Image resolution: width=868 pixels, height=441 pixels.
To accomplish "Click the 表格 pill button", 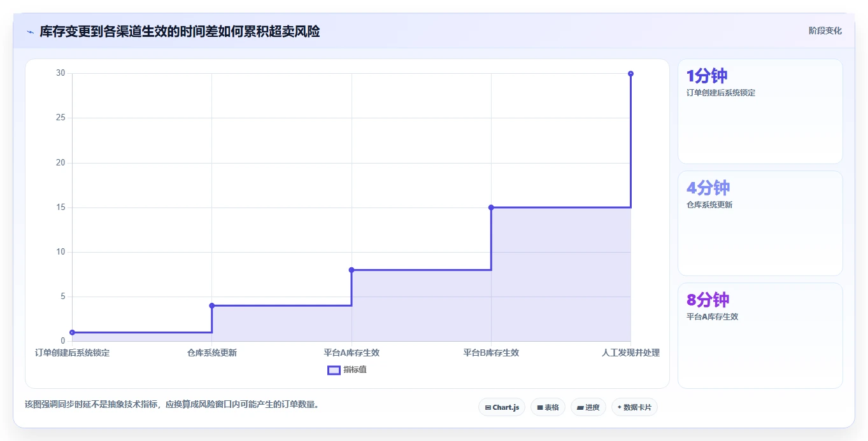I will pos(548,407).
